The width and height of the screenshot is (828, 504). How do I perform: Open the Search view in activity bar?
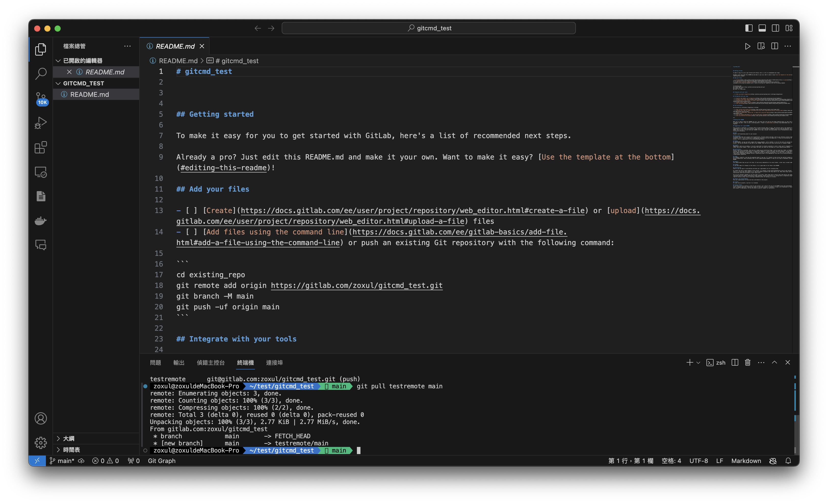point(41,74)
